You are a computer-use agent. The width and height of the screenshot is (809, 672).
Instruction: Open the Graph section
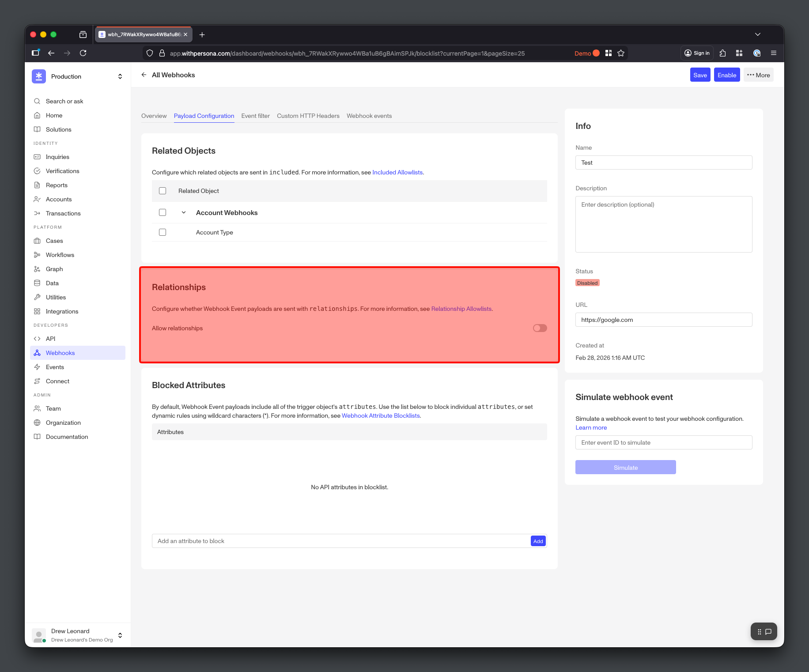[54, 269]
